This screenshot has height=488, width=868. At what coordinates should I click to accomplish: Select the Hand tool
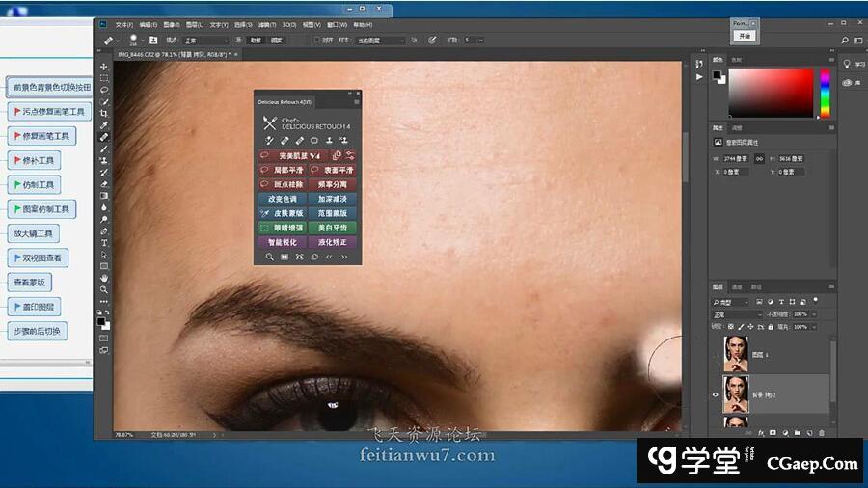pyautogui.click(x=104, y=278)
